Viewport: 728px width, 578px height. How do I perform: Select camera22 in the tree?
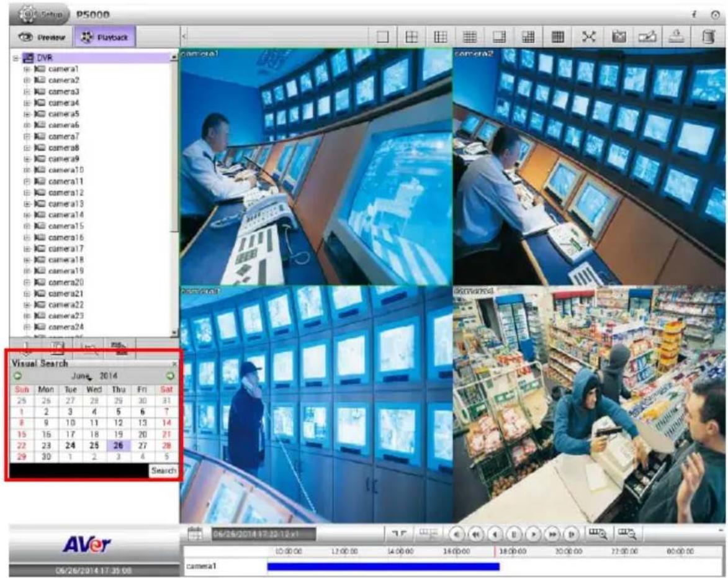point(66,305)
